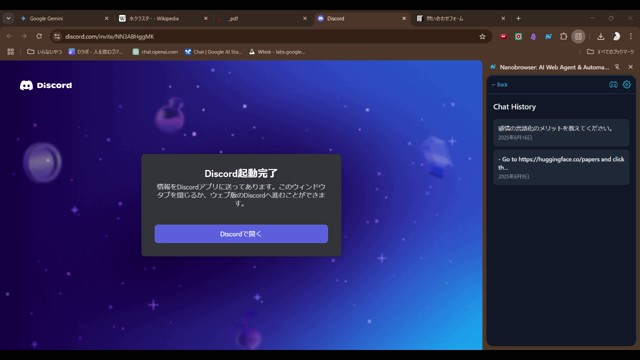The width and height of the screenshot is (640, 360).
Task: Open the chat.openai.com bookmark
Action: tap(155, 52)
